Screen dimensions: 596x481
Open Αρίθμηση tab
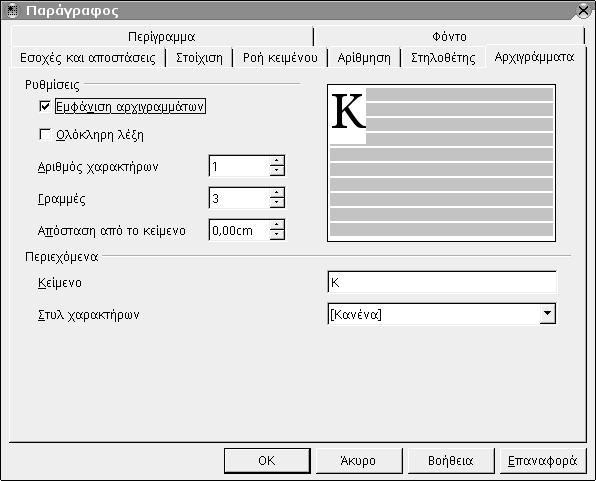coord(364,58)
